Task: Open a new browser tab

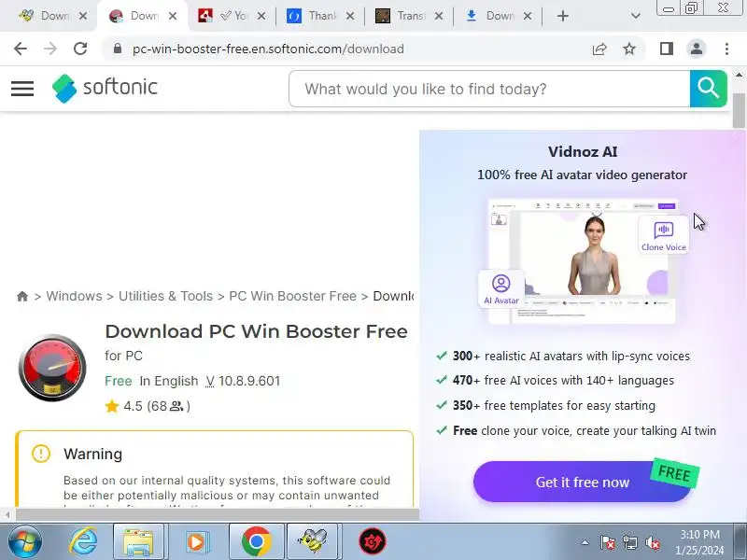Action: 563,16
